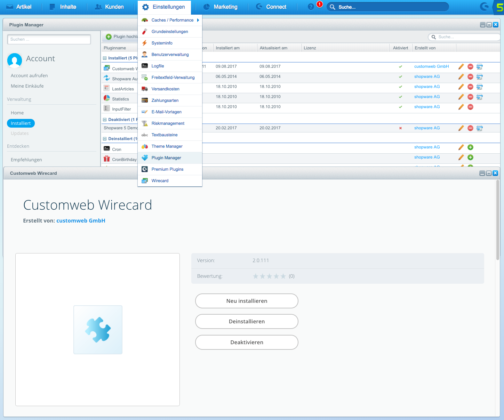
Task: Collapse the Installiert plugin group
Action: pos(105,58)
